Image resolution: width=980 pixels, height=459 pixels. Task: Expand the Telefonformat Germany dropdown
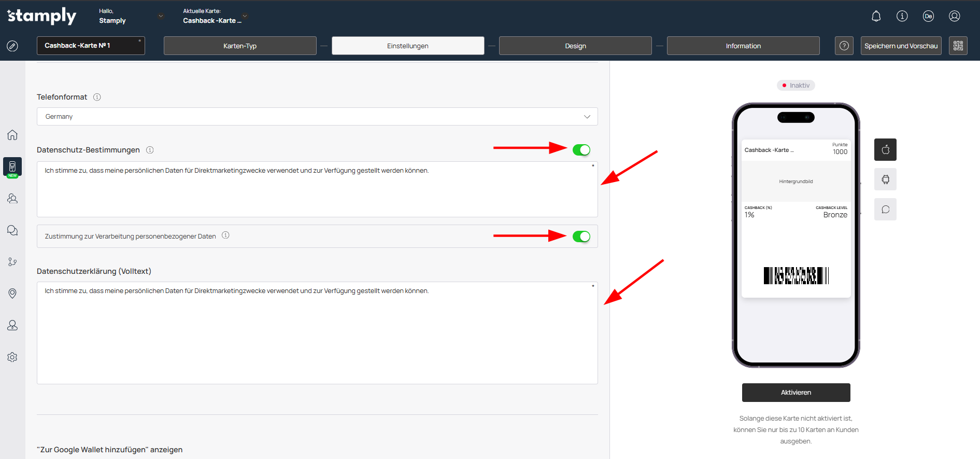point(317,117)
